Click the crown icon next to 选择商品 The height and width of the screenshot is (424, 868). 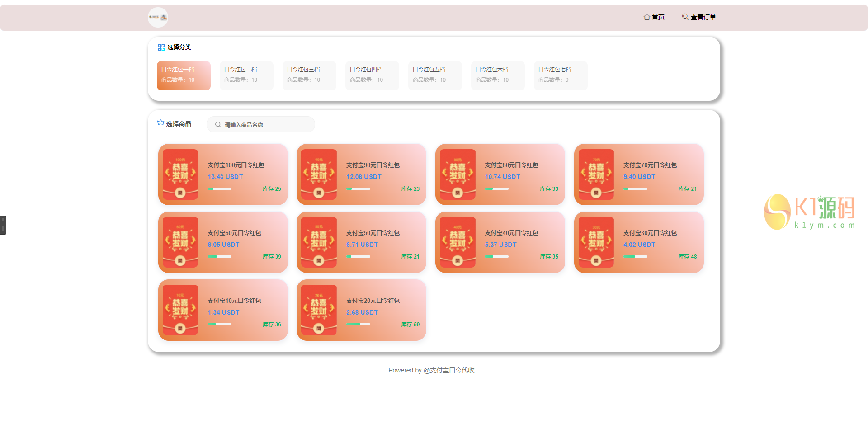[160, 123]
